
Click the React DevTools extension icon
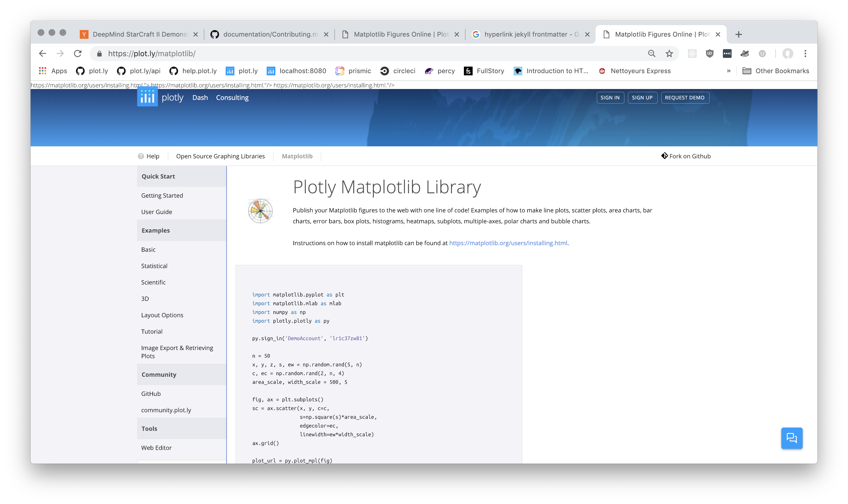click(x=692, y=53)
